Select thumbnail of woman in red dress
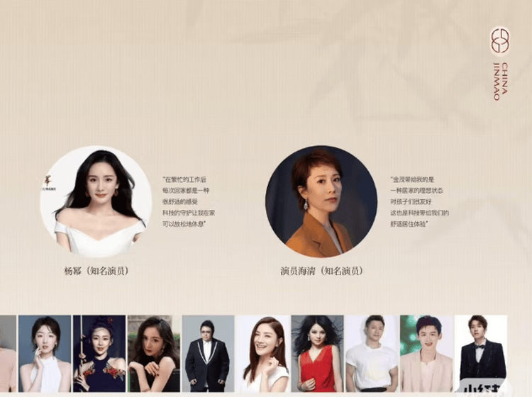The image size is (532, 397). click(317, 353)
